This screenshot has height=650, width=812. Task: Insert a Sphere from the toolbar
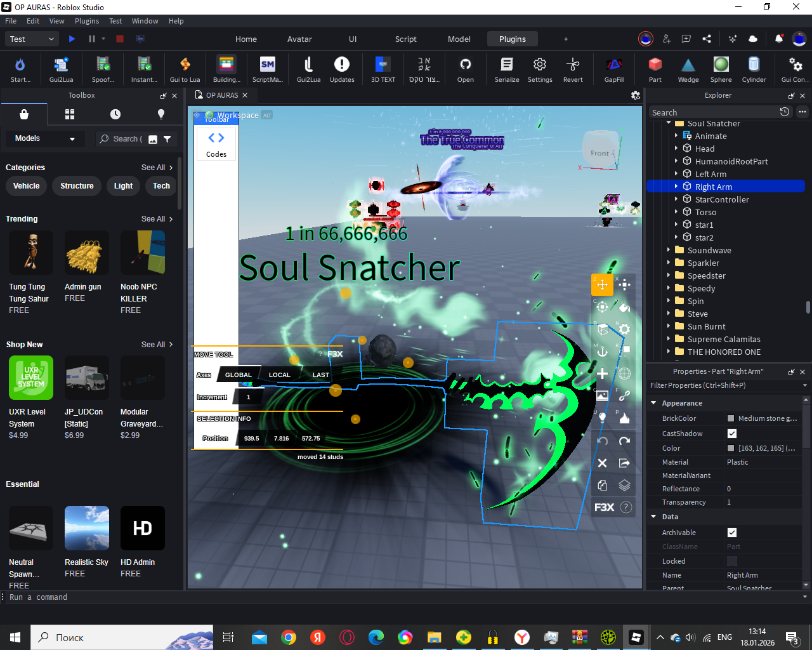(721, 69)
